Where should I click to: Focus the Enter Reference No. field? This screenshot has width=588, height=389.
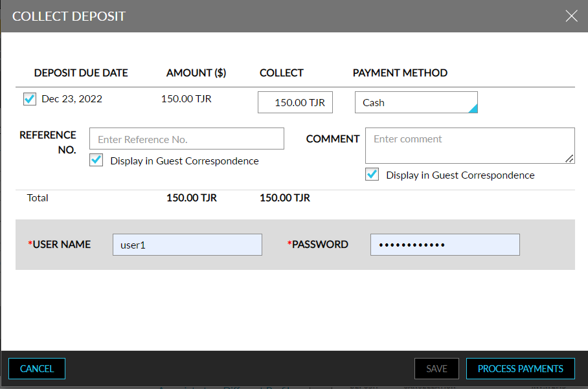coord(187,139)
